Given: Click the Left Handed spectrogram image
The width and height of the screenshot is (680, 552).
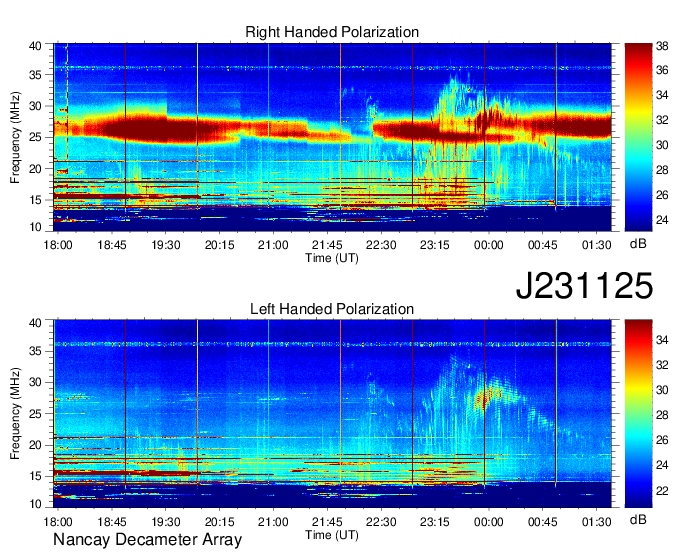Looking at the screenshot, I should 332,414.
